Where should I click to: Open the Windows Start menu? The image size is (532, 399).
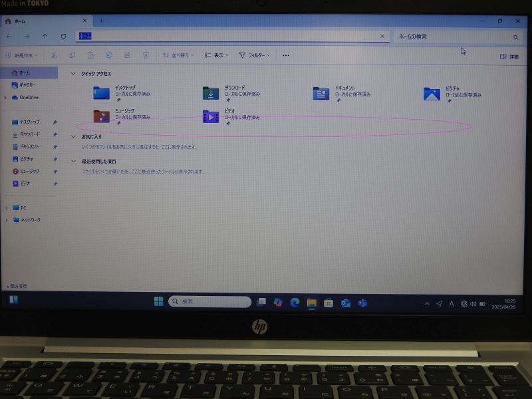pyautogui.click(x=158, y=301)
